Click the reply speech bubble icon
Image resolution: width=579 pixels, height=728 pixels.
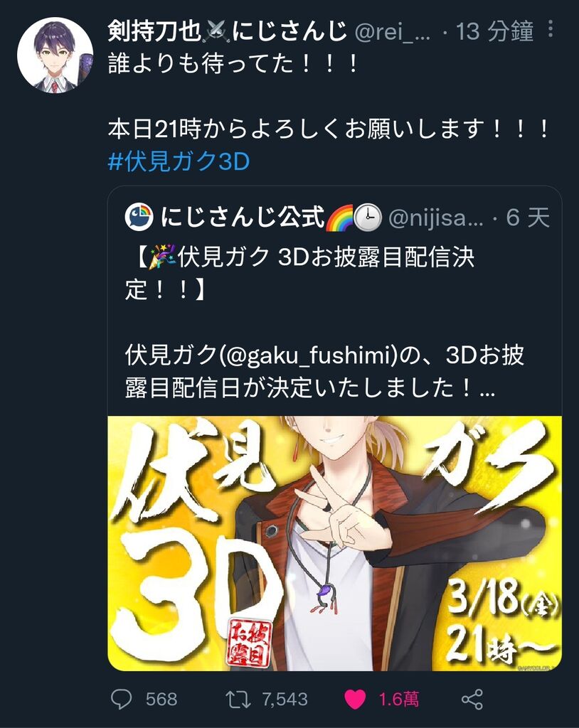[x=122, y=699]
